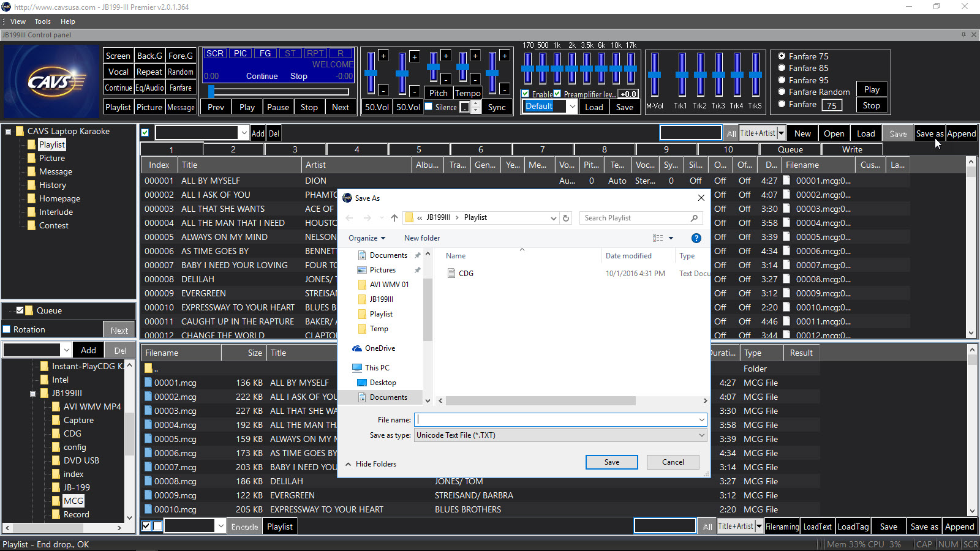Close the Save As dialog
Image resolution: width=980 pixels, height=551 pixels.
(701, 198)
